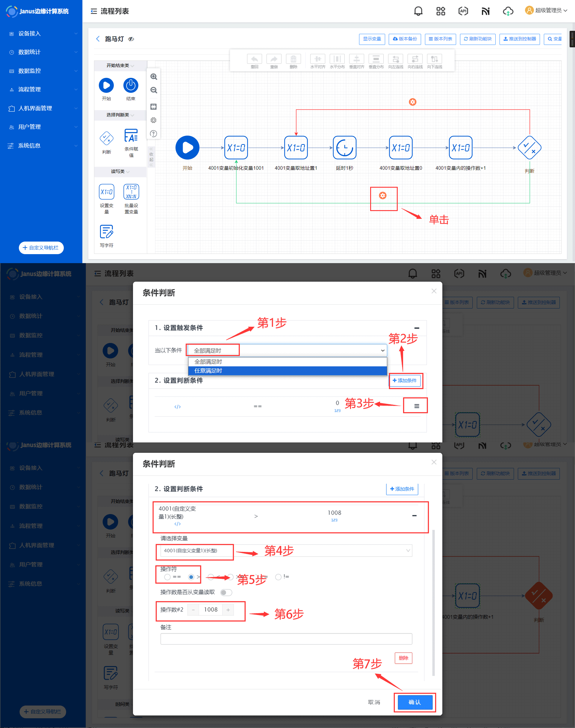Open the 当以下条件 dropdown
The image size is (575, 728).
287,351
